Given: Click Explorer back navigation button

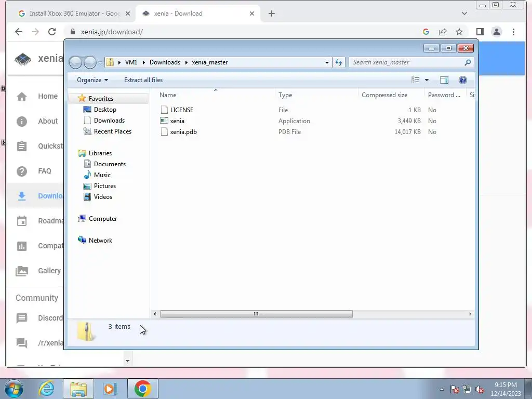Looking at the screenshot, I should pyautogui.click(x=75, y=62).
